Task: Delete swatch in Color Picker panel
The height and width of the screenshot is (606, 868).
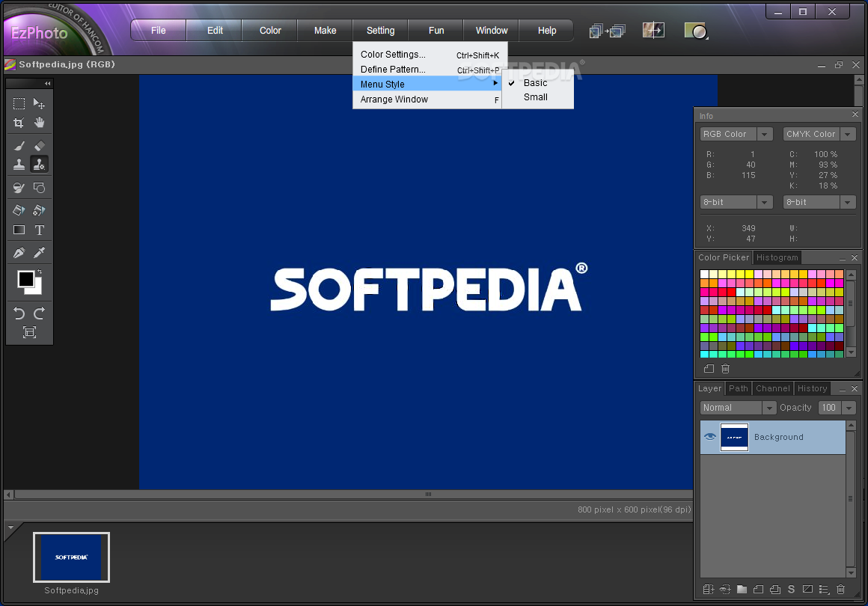Action: pos(725,368)
